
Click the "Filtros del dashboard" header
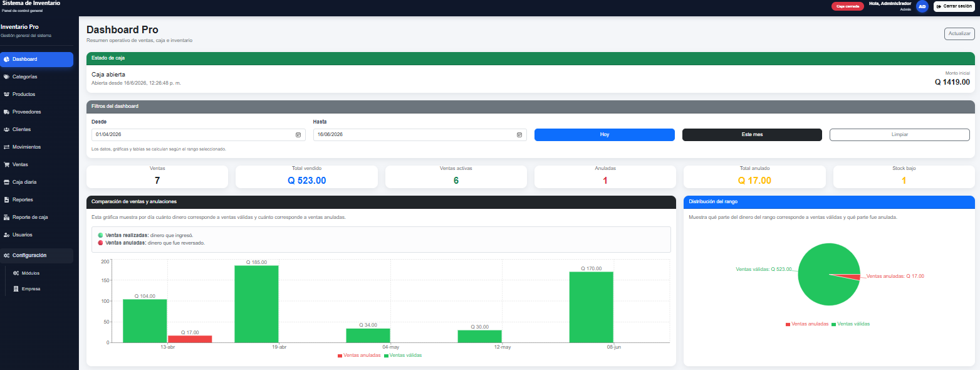tap(530, 107)
